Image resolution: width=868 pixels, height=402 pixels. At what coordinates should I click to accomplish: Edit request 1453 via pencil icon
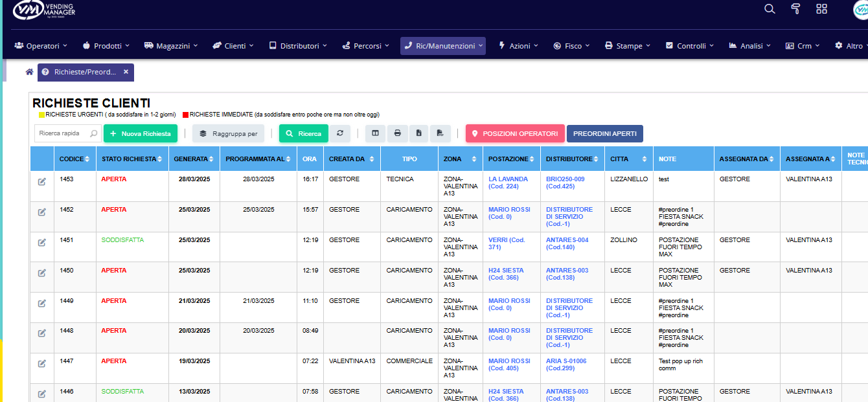point(42,181)
